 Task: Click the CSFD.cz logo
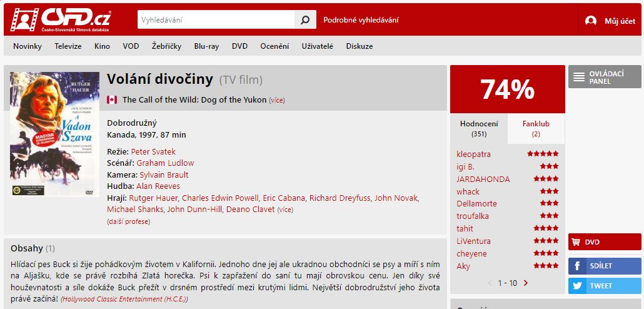click(61, 20)
